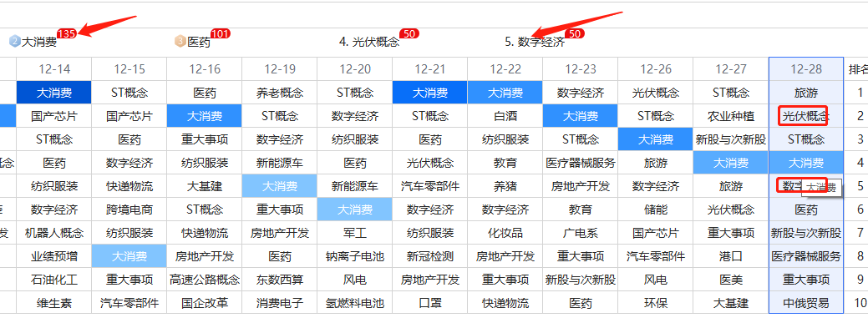The width and height of the screenshot is (868, 318).
Task: Click 旅游 ranked first under 12-28
Action: pos(806,93)
